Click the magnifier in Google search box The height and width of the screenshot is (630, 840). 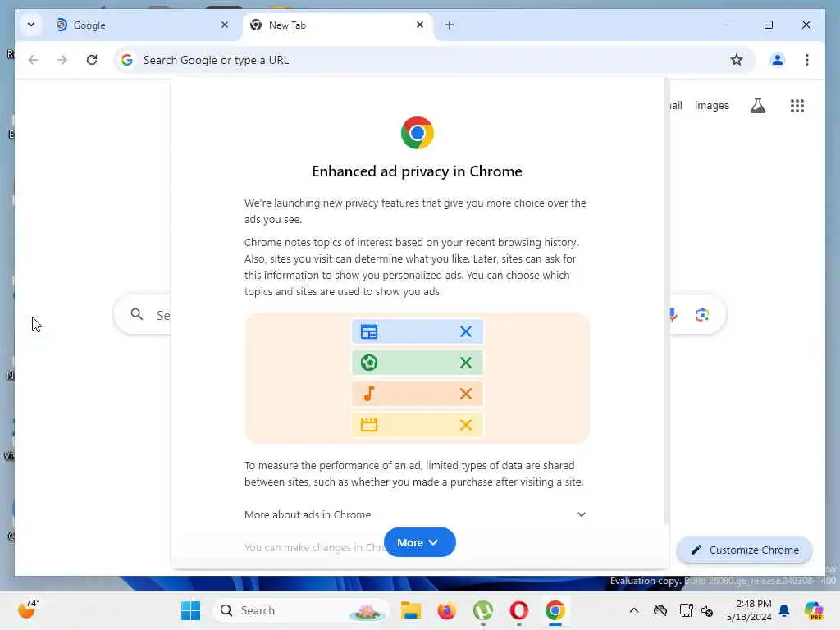coord(137,314)
